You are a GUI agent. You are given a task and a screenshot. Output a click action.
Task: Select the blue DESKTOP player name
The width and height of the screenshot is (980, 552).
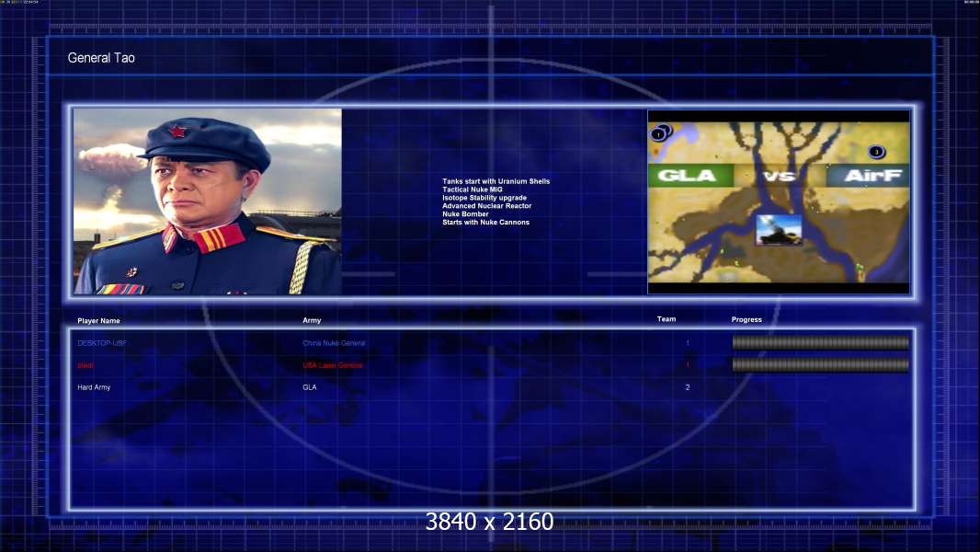click(x=101, y=343)
